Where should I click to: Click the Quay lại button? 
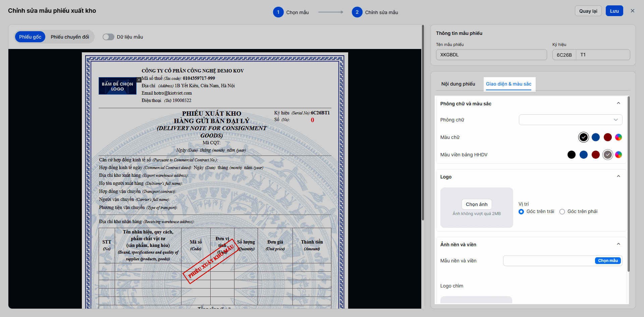588,11
